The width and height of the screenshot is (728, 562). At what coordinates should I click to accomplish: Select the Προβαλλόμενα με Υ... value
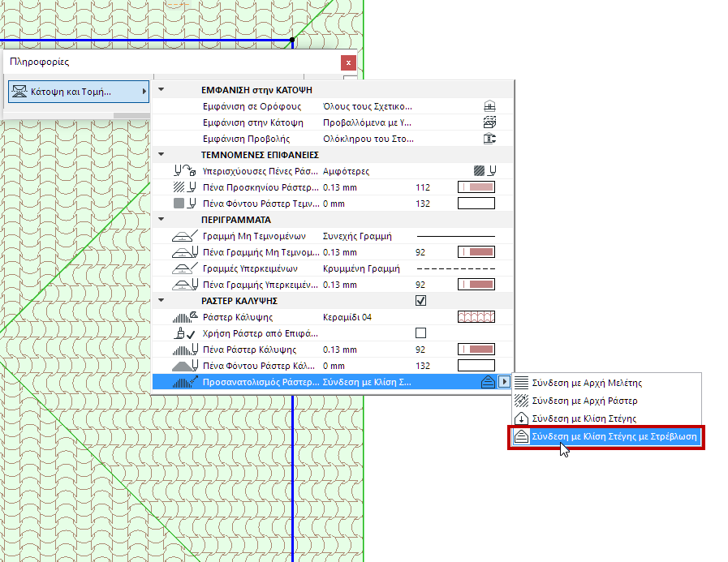[367, 122]
